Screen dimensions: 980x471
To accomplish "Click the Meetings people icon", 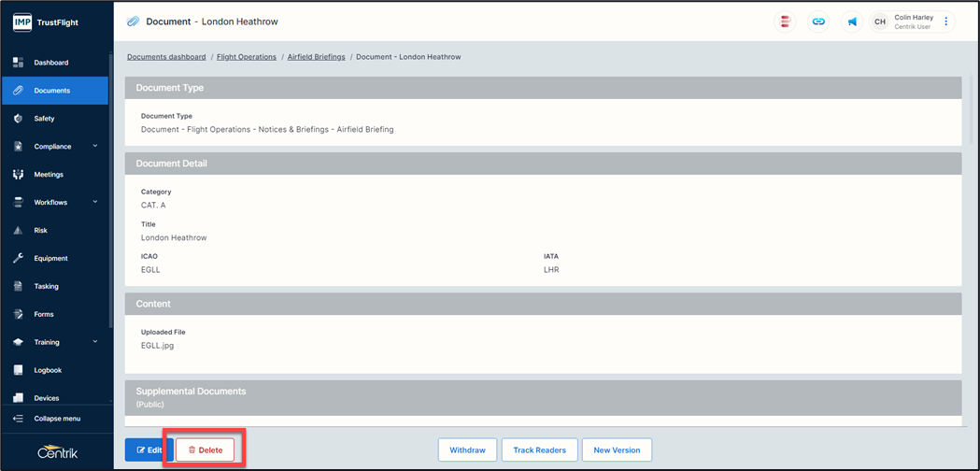I will [x=18, y=175].
